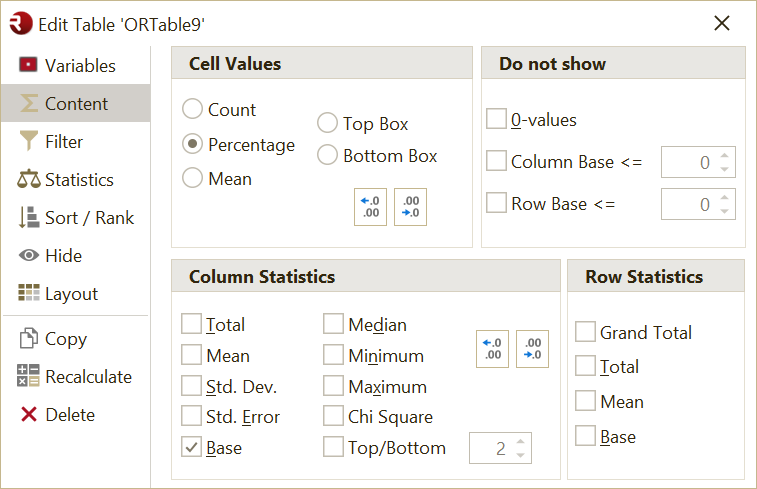Uncheck the Base column statistic
Image resolution: width=757 pixels, height=489 pixels.
tap(191, 448)
